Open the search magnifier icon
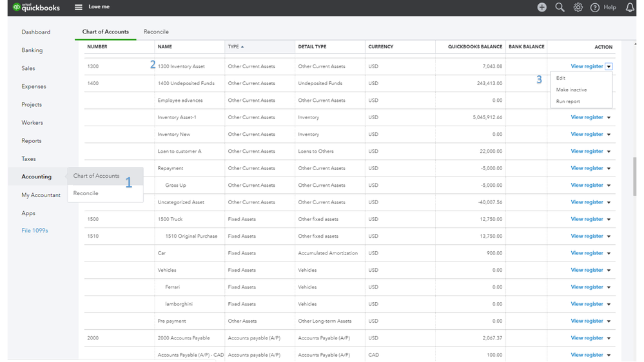Viewport: 644px width, 362px height. click(560, 7)
